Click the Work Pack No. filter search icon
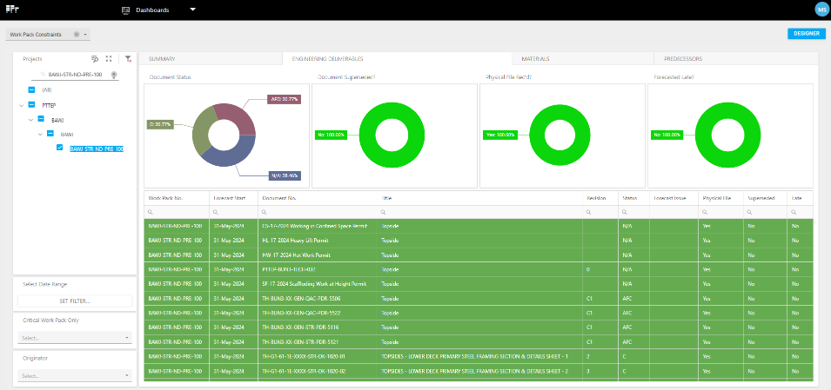The height and width of the screenshot is (390, 831). 151,212
